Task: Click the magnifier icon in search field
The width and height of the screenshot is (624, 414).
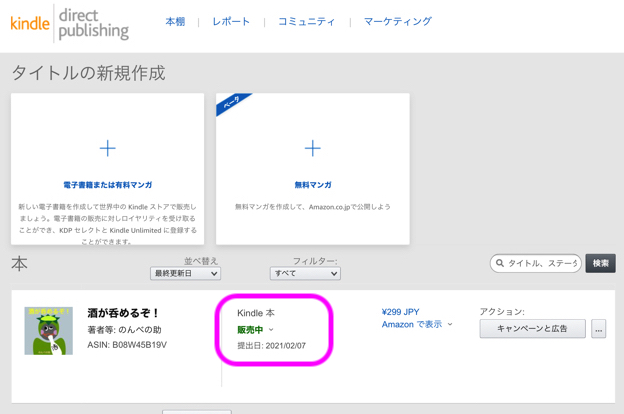Action: 500,264
